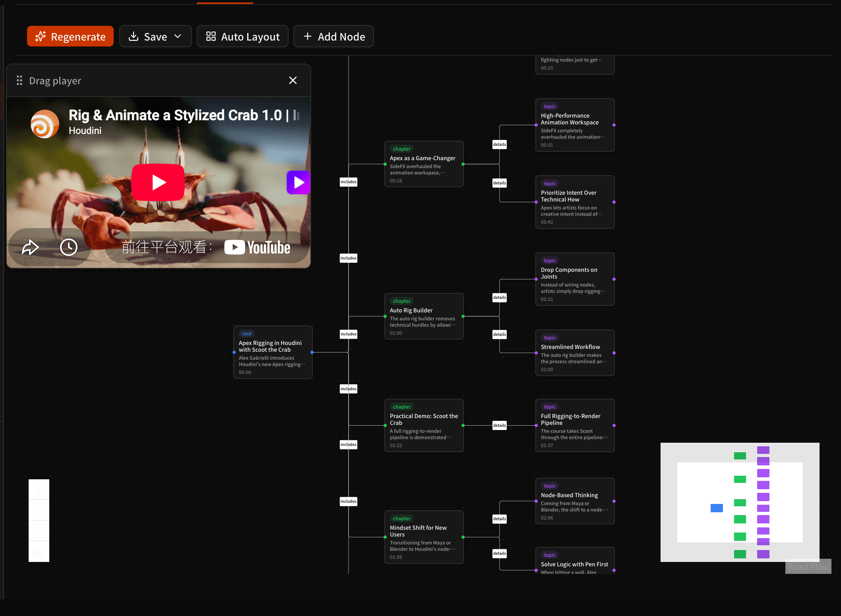Viewport: 841px width, 616px height.
Task: Click the purple play overlay icon
Action: coord(298,182)
